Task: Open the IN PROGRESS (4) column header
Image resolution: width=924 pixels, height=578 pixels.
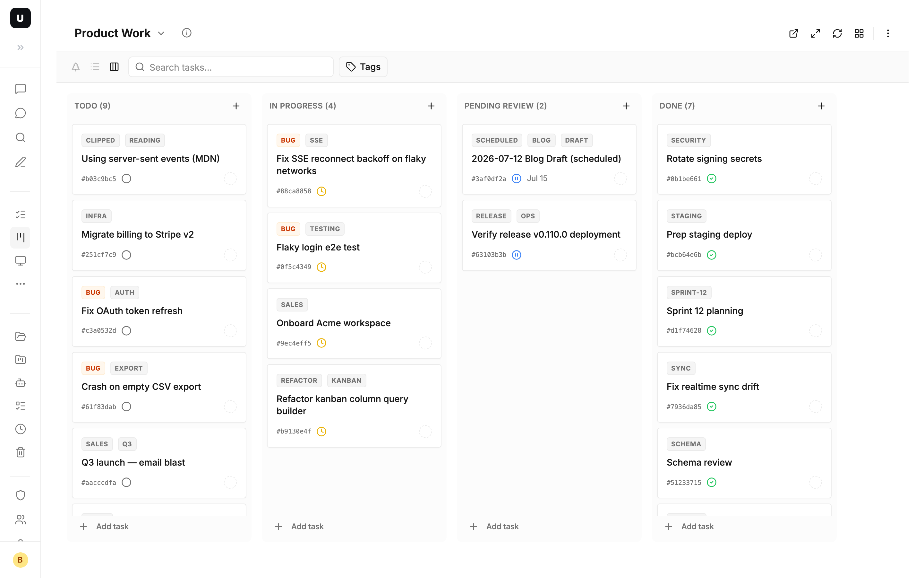Action: (x=303, y=106)
